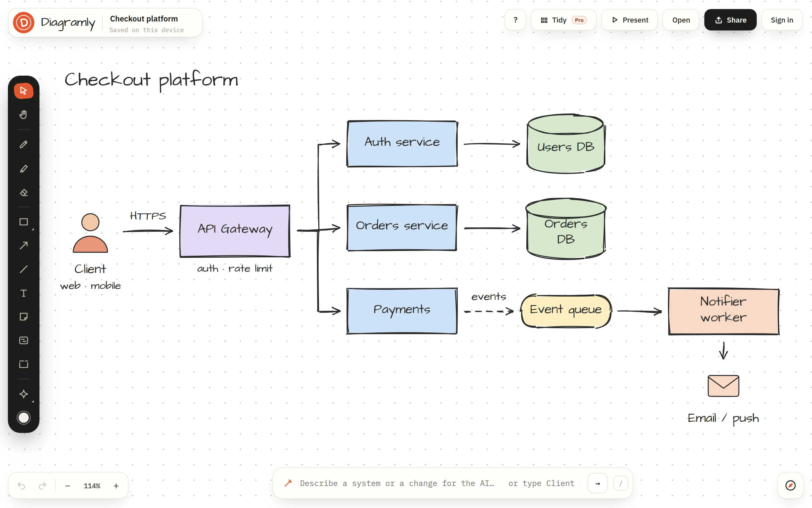Select the rectangle shape tool
The height and width of the screenshot is (508, 812).
[23, 222]
